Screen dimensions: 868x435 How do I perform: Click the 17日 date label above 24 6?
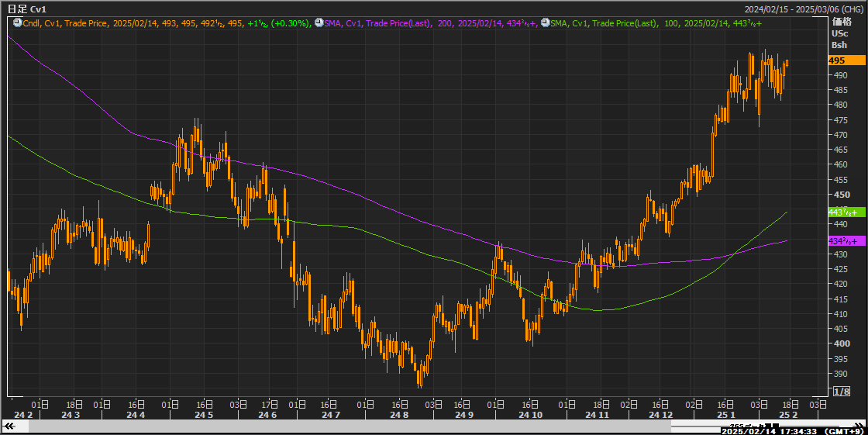(x=270, y=404)
